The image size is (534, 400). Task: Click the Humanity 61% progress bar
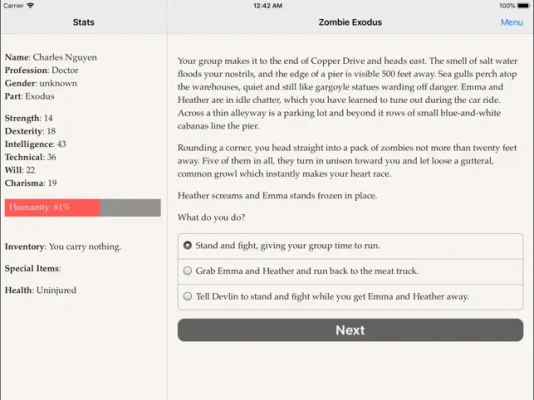coord(83,208)
